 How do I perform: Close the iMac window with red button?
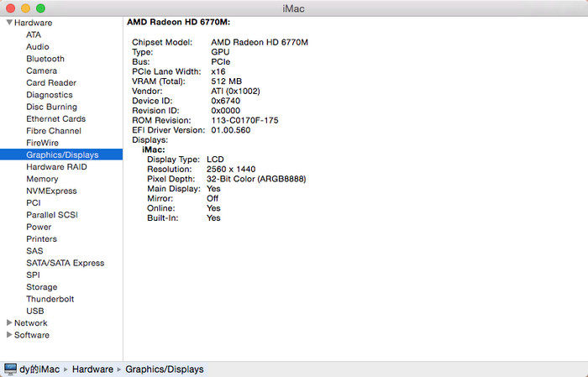(x=10, y=8)
